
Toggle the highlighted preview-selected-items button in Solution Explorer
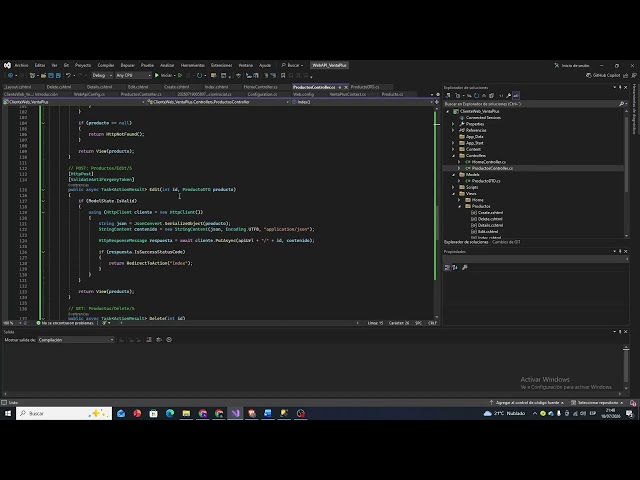tap(516, 96)
